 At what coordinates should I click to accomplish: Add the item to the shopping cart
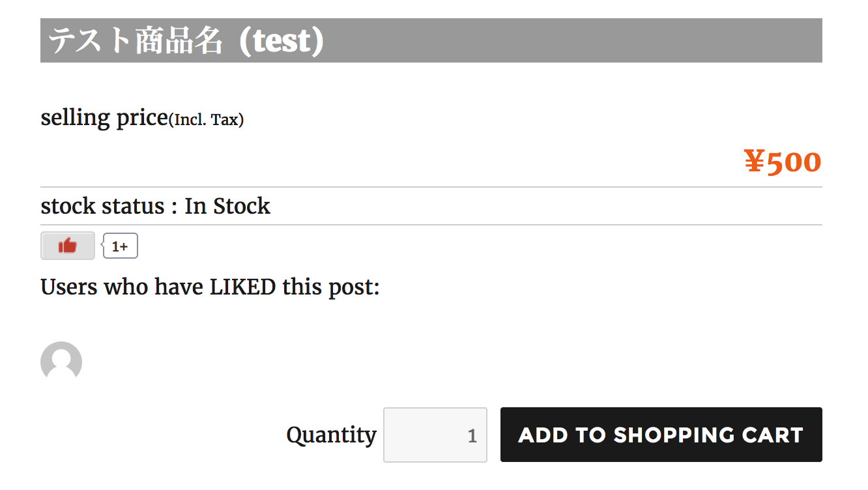coord(661,435)
